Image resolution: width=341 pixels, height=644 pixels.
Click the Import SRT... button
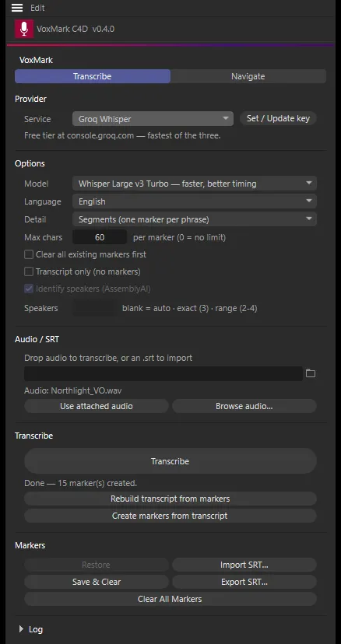pyautogui.click(x=244, y=565)
